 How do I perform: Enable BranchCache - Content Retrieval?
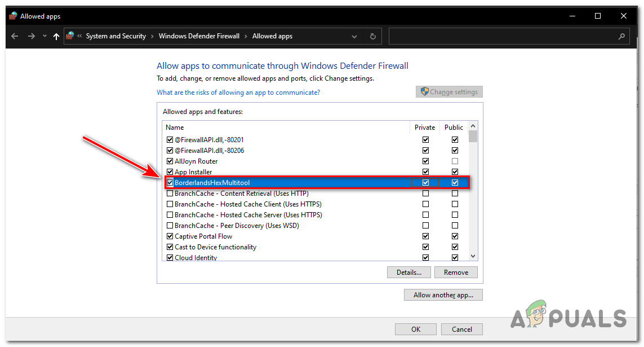[x=170, y=193]
